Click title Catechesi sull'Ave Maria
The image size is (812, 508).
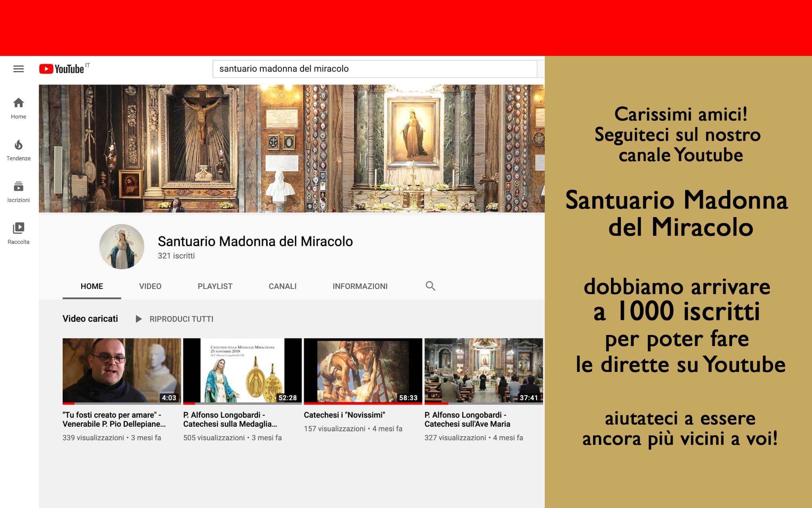coord(467,419)
